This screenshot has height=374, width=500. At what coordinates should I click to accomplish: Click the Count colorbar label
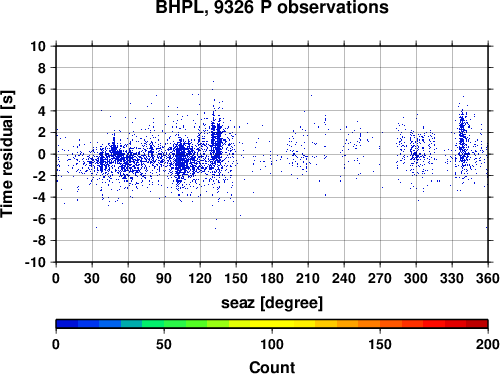272,367
